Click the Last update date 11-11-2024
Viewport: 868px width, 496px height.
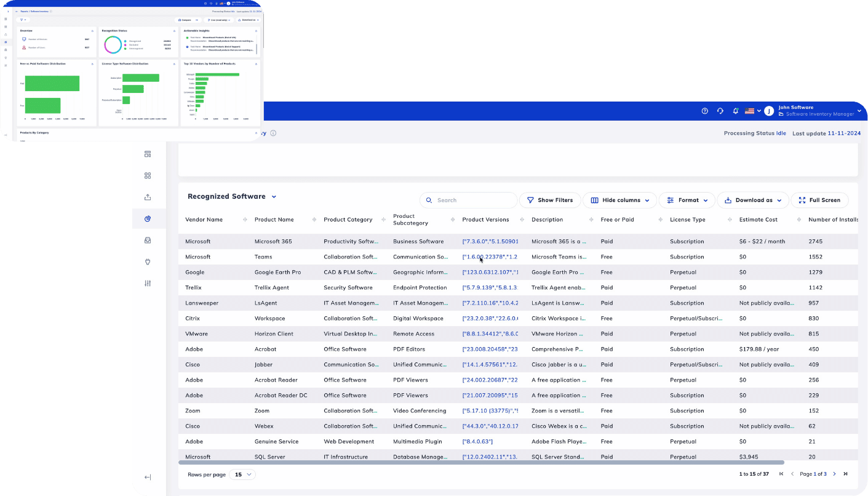[844, 133]
